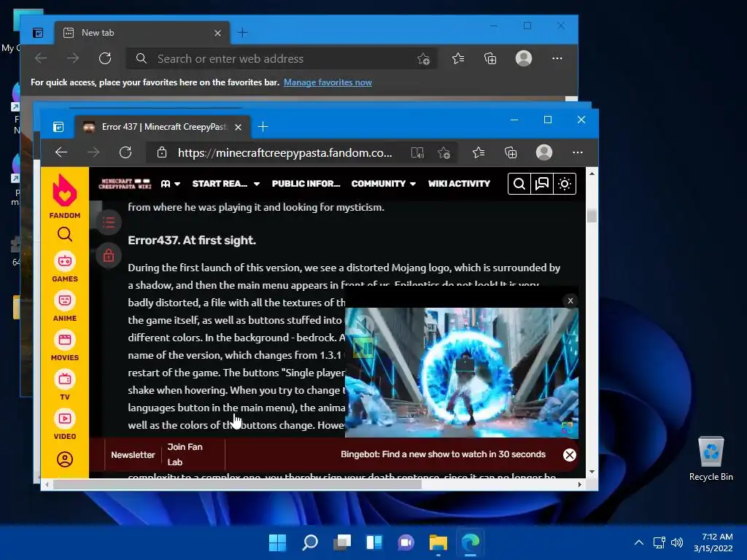Close the Error 437 tab

pos(239,127)
